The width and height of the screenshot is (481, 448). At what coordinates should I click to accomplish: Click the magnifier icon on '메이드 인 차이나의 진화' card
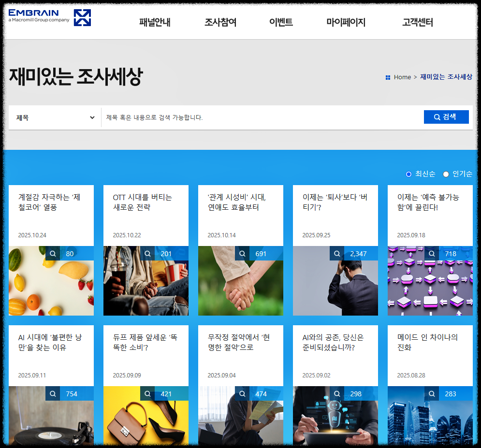click(x=431, y=393)
